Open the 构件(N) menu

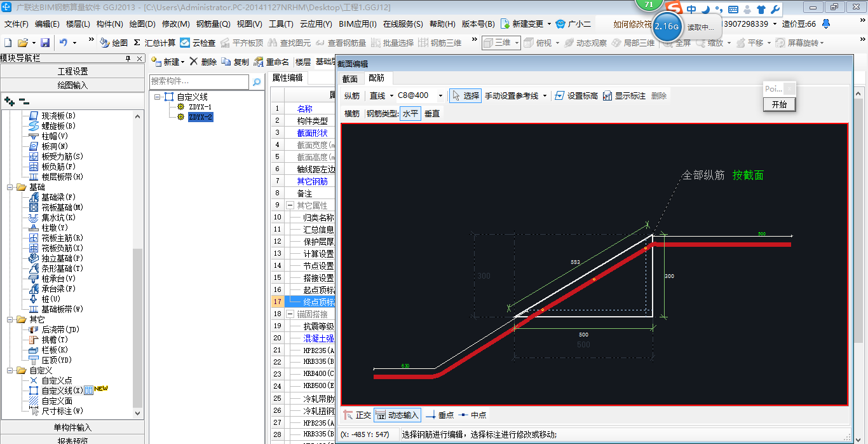click(x=109, y=24)
